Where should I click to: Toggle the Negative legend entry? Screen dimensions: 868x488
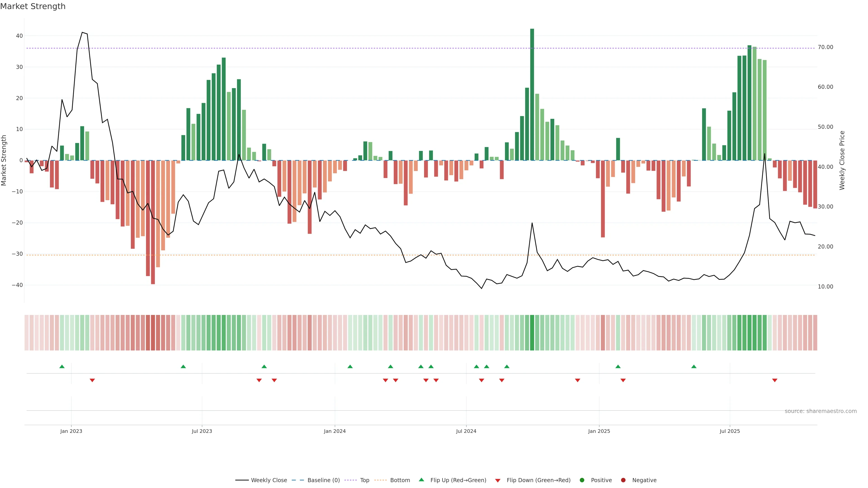(644, 480)
